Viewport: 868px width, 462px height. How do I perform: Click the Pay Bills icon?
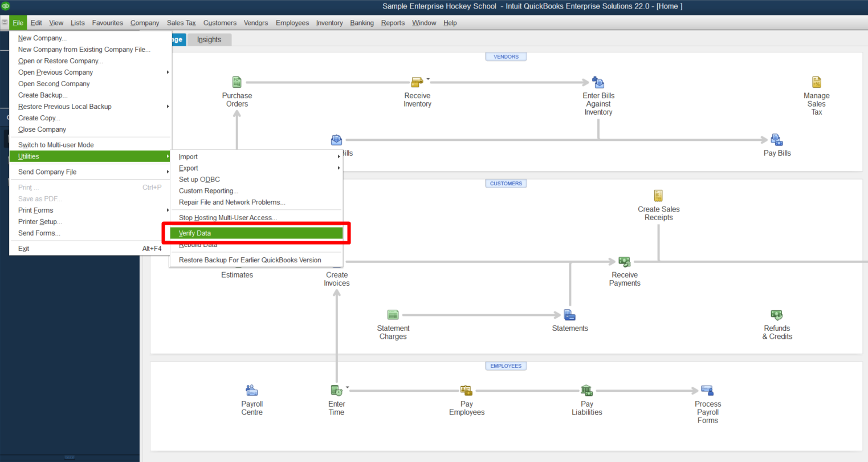[x=777, y=140]
